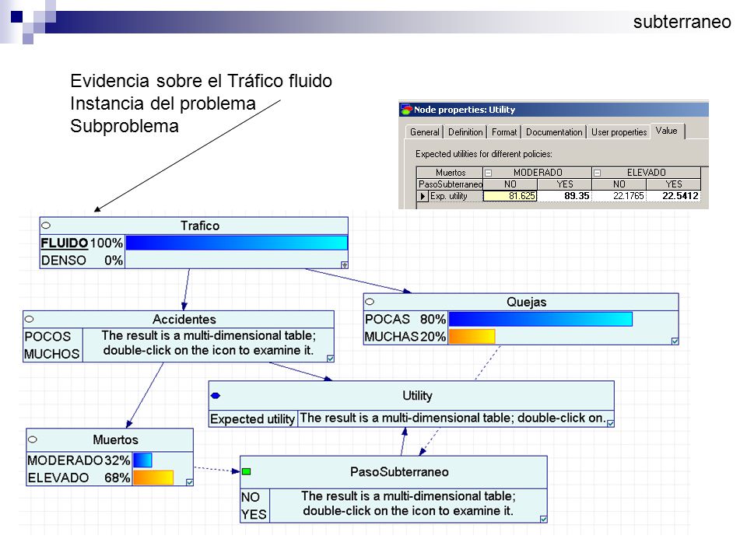Open the User properties tab
The height and width of the screenshot is (560, 747).
click(x=619, y=132)
